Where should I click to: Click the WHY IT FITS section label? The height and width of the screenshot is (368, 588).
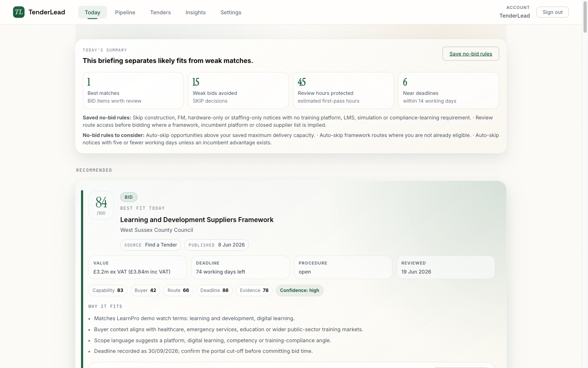[105, 306]
